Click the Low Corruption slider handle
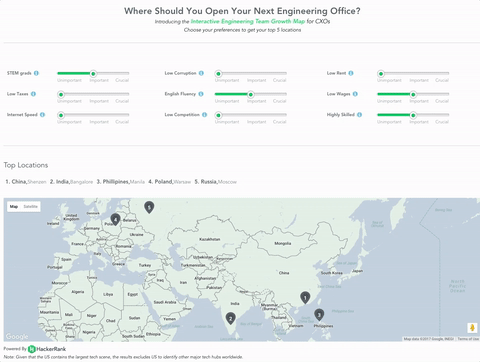This screenshot has width=480, height=362. 218,73
